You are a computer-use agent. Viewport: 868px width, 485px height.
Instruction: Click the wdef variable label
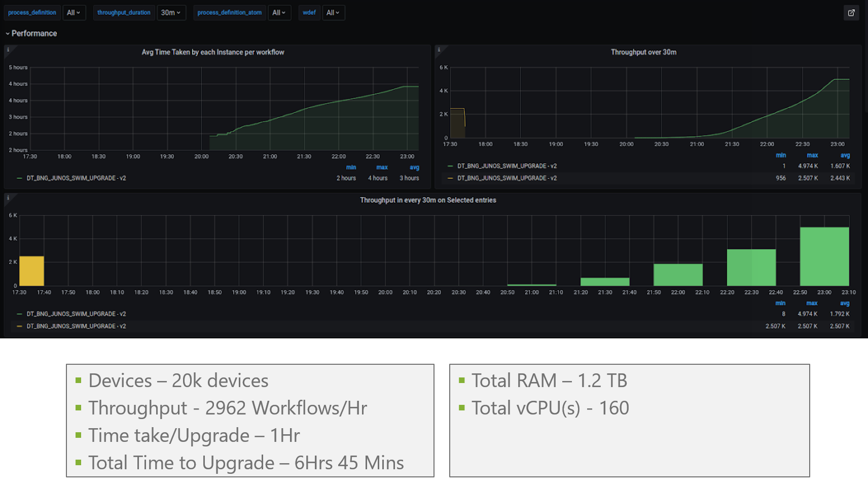point(309,13)
